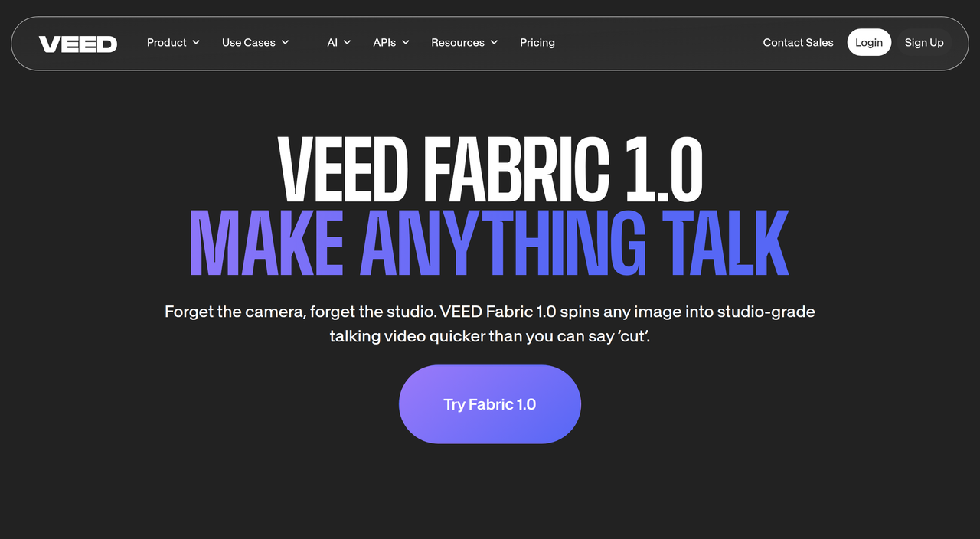Image resolution: width=980 pixels, height=539 pixels.
Task: Click the Sign Up button
Action: [x=924, y=43]
